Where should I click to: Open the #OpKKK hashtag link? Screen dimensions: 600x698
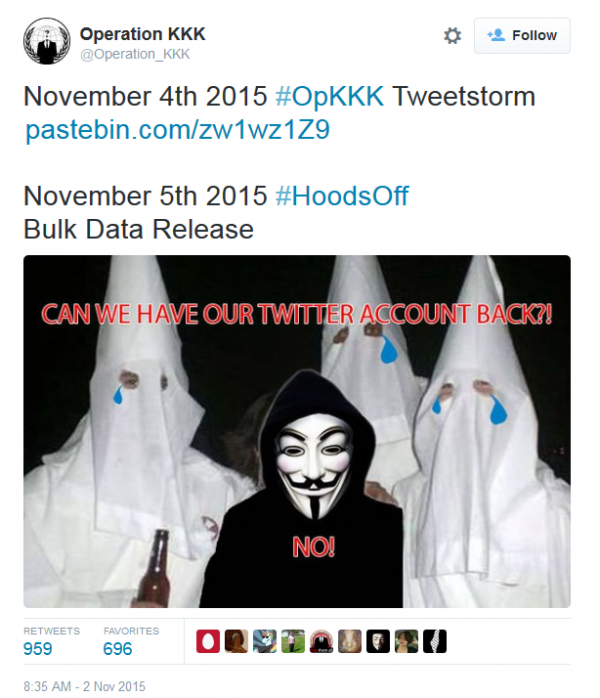(x=329, y=96)
